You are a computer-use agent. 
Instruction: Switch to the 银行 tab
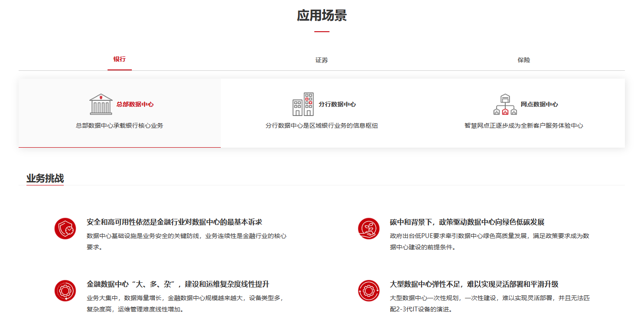(120, 59)
